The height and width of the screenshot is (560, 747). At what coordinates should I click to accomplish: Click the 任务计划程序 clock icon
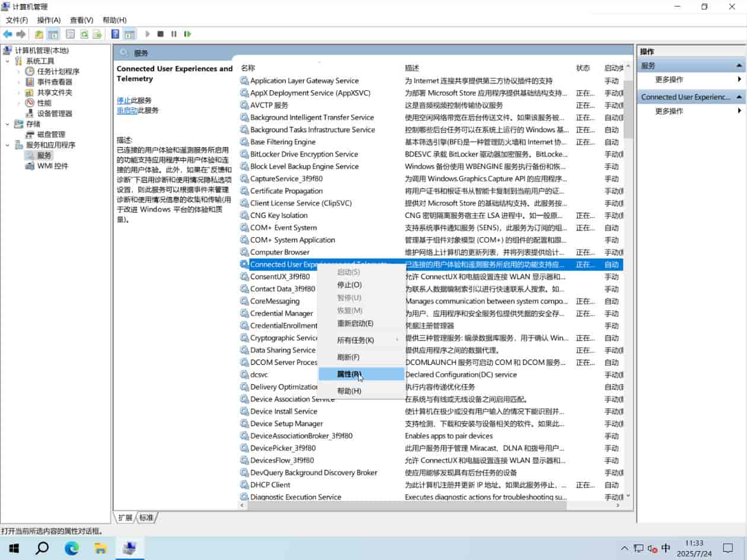point(30,72)
